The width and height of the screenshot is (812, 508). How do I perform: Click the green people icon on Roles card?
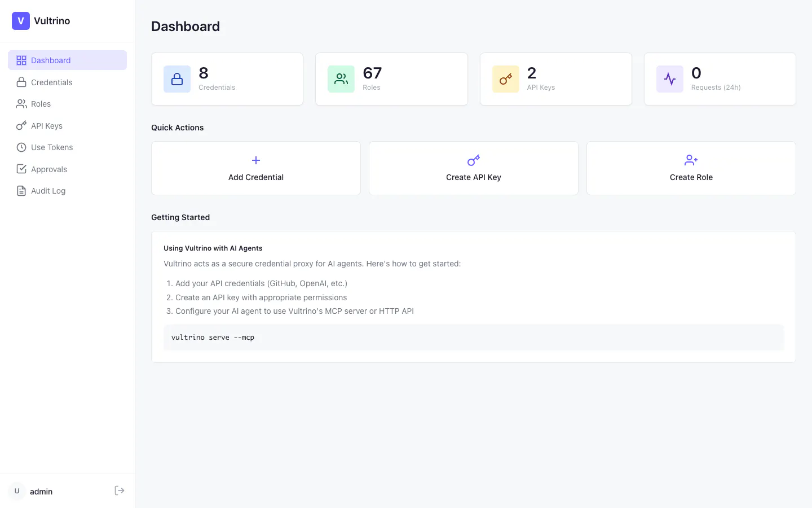tap(341, 79)
